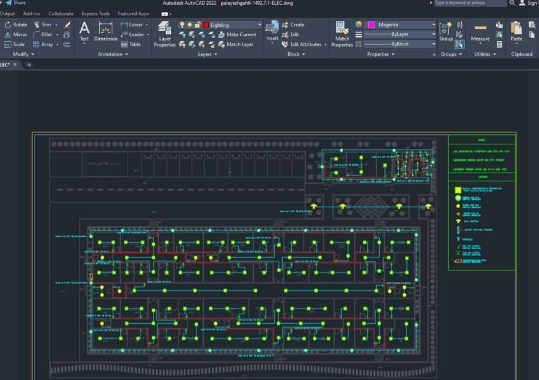Switch to the Output ribbon tab

(7, 14)
